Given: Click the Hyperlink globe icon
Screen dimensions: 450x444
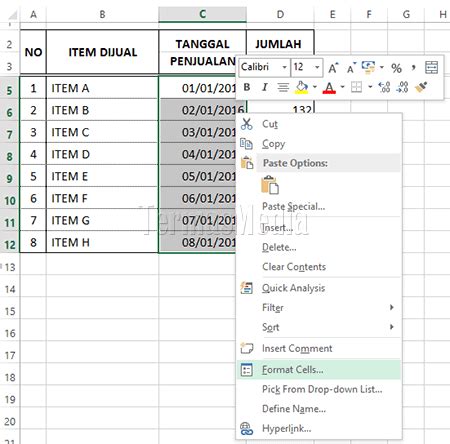Looking at the screenshot, I should click(247, 428).
